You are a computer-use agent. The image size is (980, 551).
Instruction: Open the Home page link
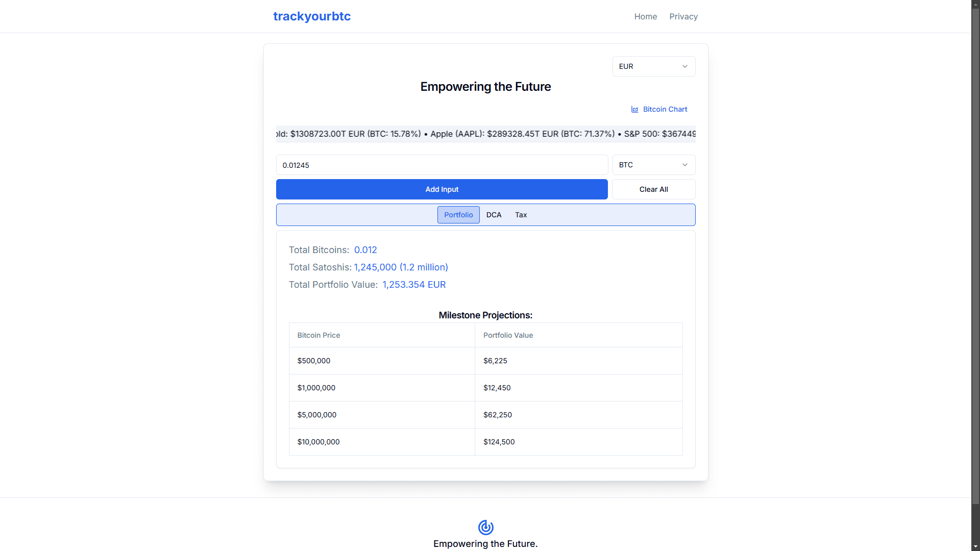point(646,16)
